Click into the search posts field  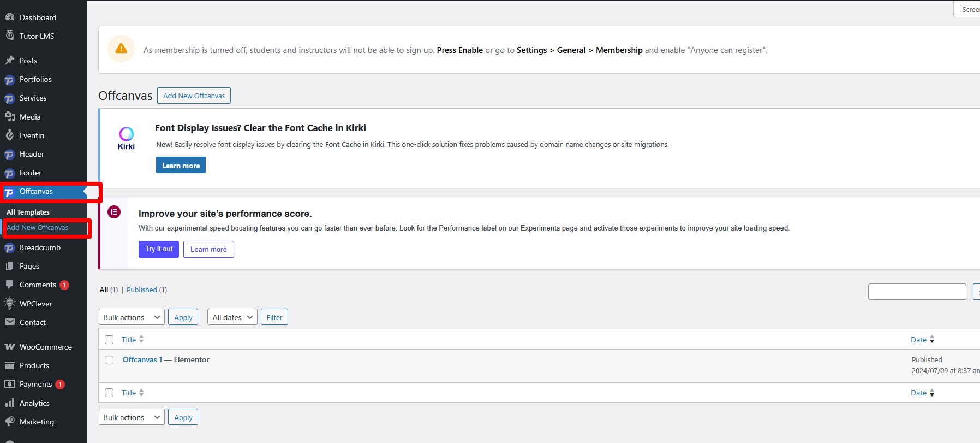tap(917, 292)
